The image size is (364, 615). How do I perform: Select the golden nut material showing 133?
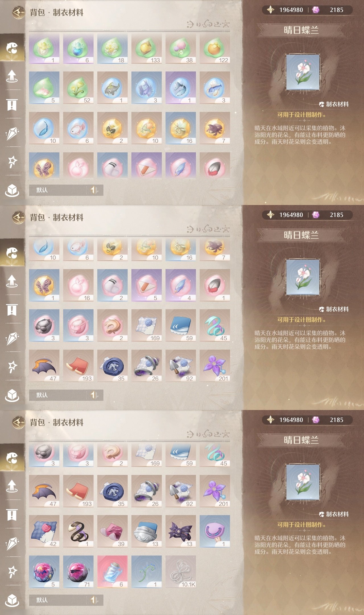(x=146, y=48)
